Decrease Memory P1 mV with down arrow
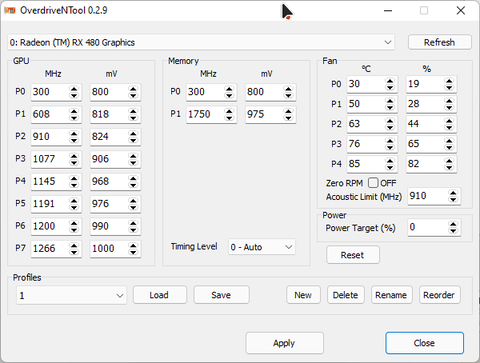Image resolution: width=480 pixels, height=363 pixels. coord(288,118)
